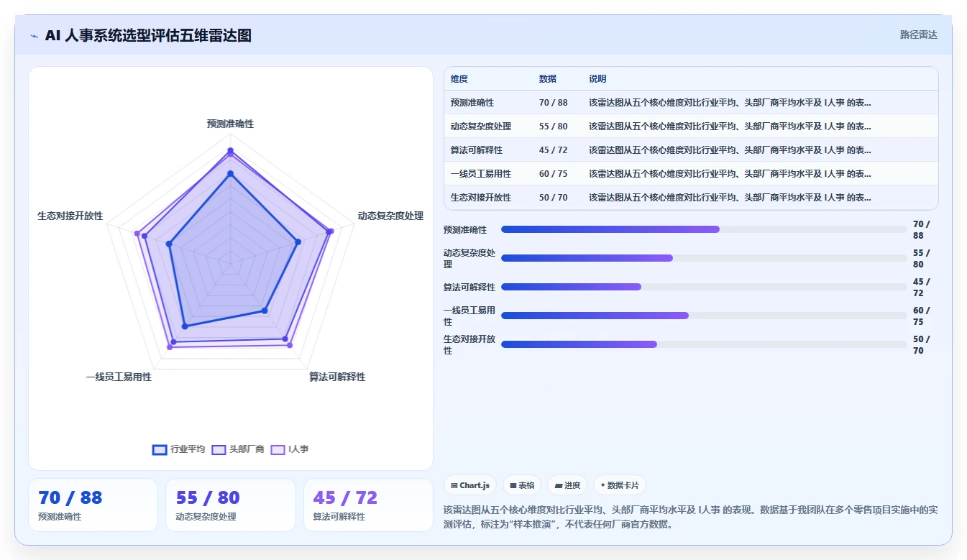Click 行业平均 point on 动态复杂度处理 axis

[298, 242]
